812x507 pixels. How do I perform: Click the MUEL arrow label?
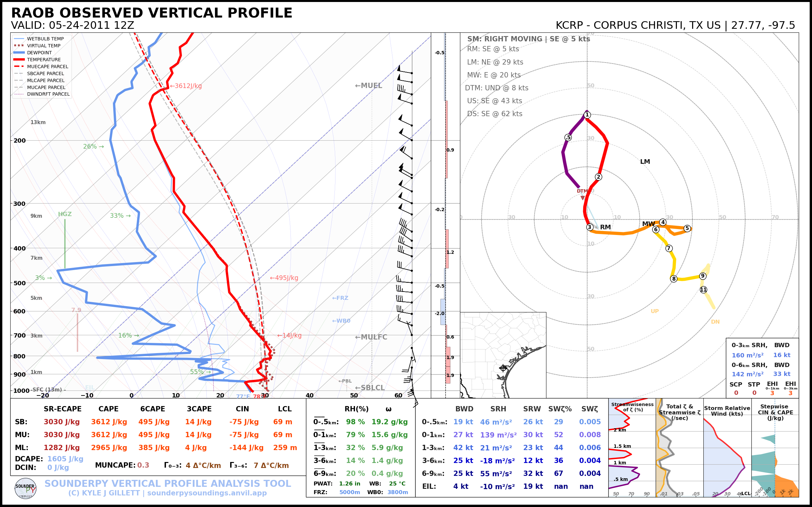(369, 85)
